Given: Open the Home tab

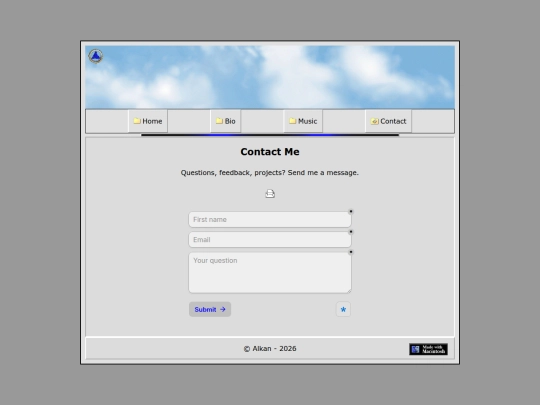Looking at the screenshot, I should pyautogui.click(x=148, y=121).
